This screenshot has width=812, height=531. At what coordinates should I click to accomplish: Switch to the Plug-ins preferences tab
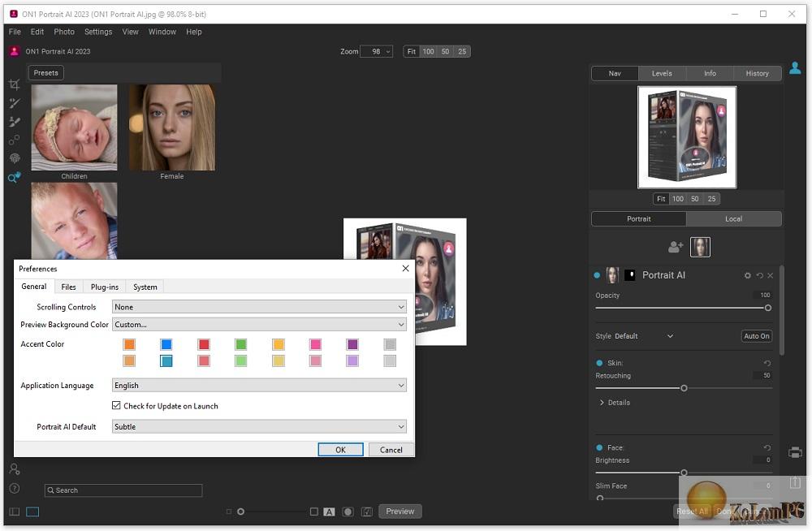(105, 287)
